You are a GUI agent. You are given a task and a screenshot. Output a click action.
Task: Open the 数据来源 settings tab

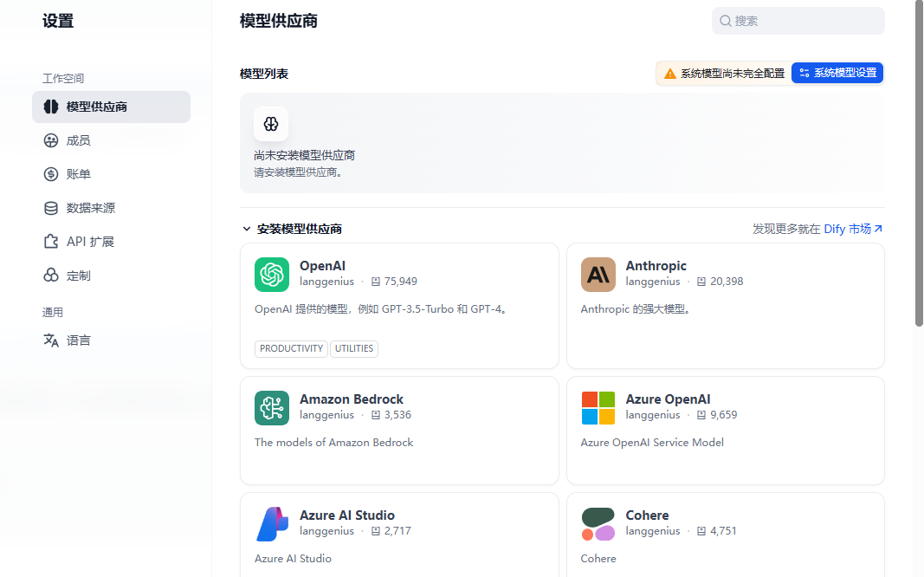(112, 208)
